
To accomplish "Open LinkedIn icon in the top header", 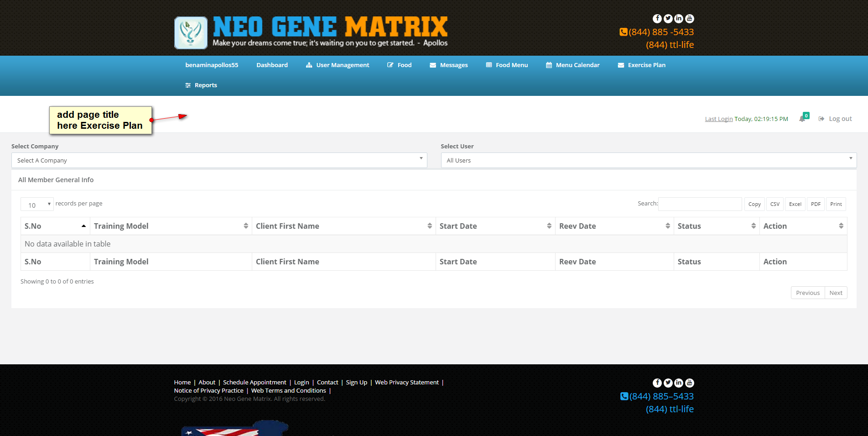I will [679, 19].
